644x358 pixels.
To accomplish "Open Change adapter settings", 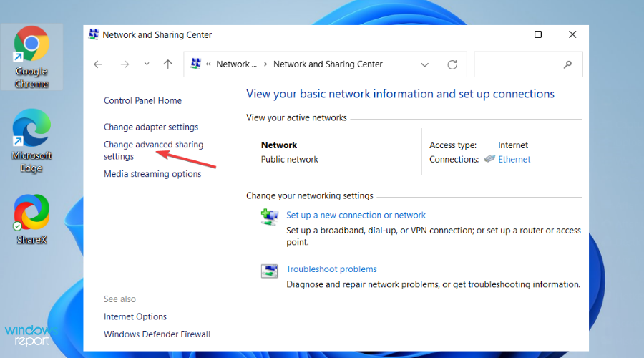I will [x=151, y=127].
